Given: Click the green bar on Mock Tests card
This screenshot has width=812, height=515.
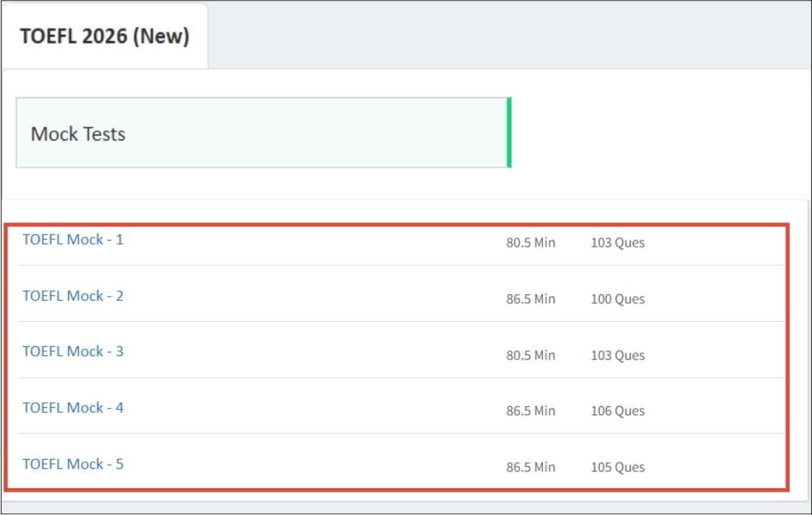Looking at the screenshot, I should pyautogui.click(x=509, y=133).
